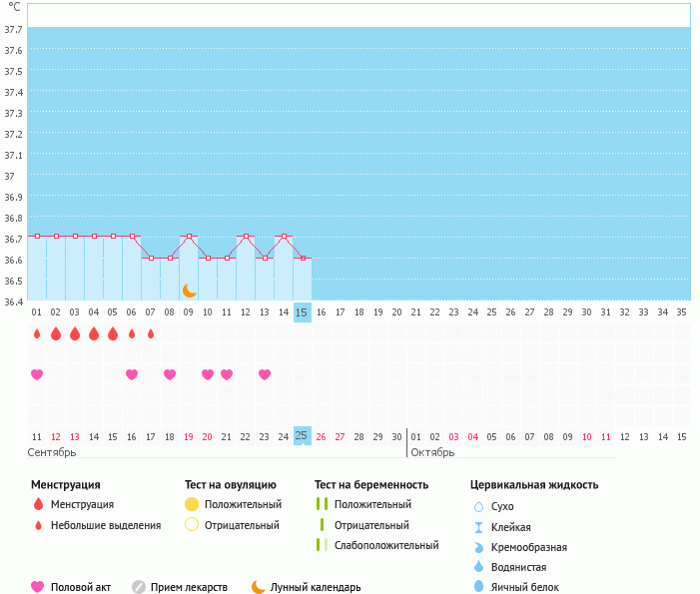Click the heart icon under cycle day 08
Viewport: 700px width, 594px height.
(170, 374)
